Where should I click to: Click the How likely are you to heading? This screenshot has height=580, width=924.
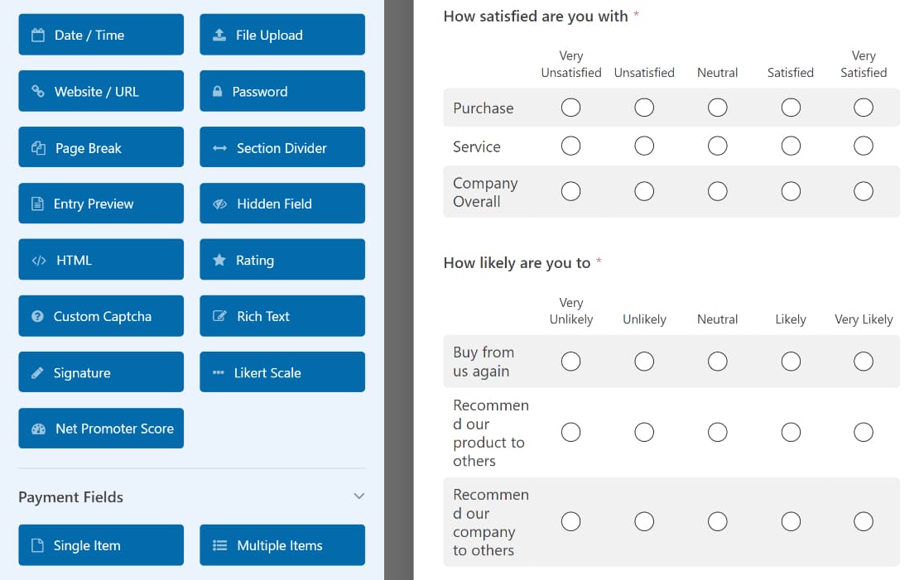517,262
